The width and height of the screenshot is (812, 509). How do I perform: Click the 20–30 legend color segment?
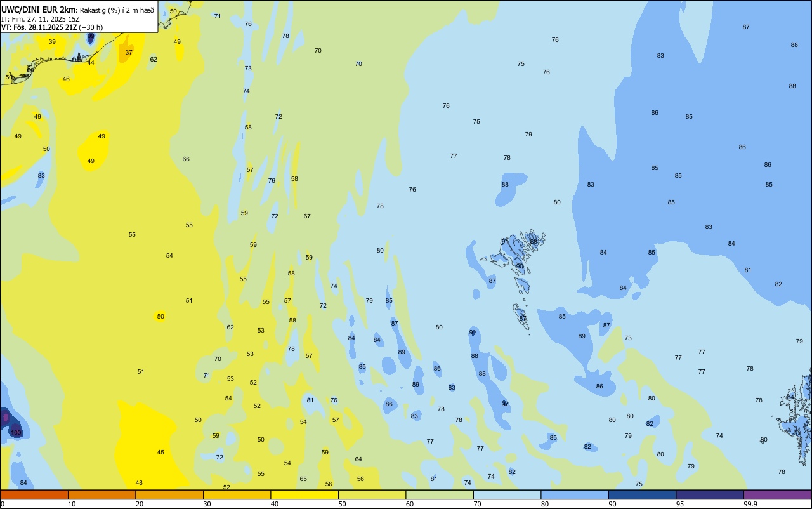169,494
